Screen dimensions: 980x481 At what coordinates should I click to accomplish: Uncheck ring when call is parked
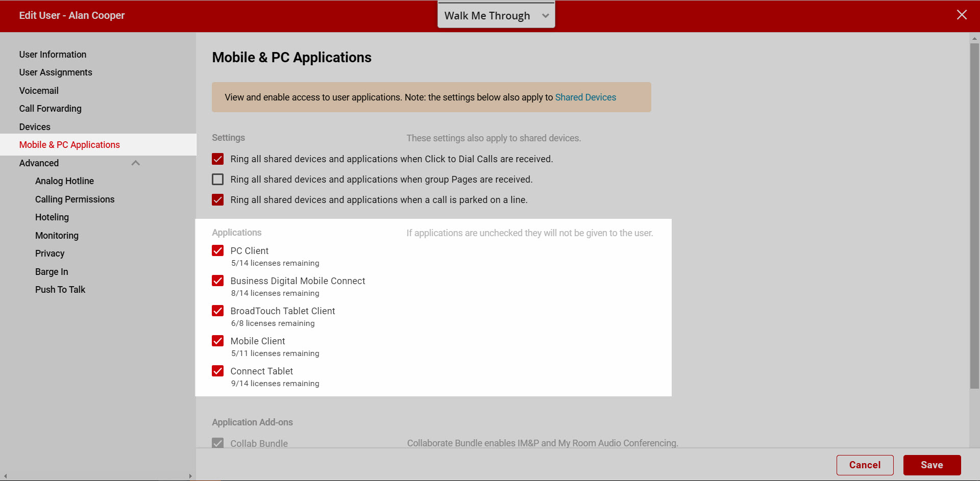pos(217,200)
